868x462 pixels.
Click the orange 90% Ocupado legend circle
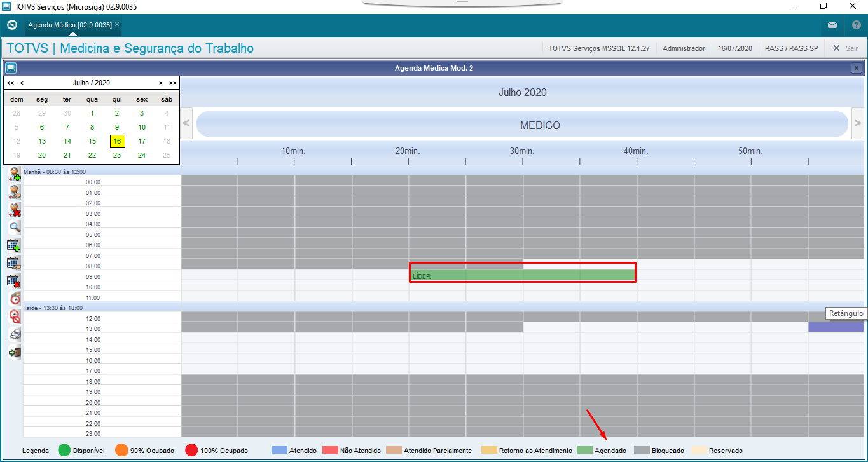pos(121,450)
